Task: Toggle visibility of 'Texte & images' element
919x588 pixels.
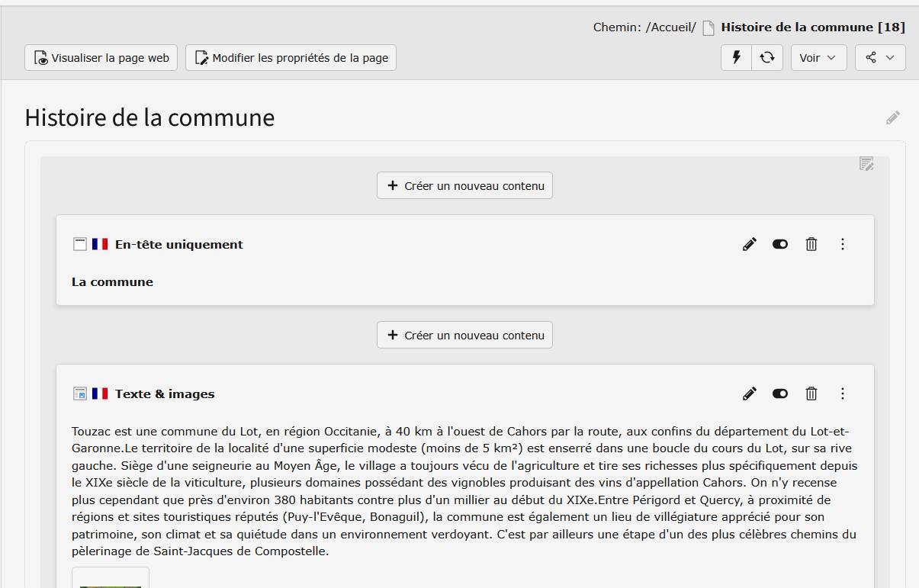Action: (x=780, y=394)
